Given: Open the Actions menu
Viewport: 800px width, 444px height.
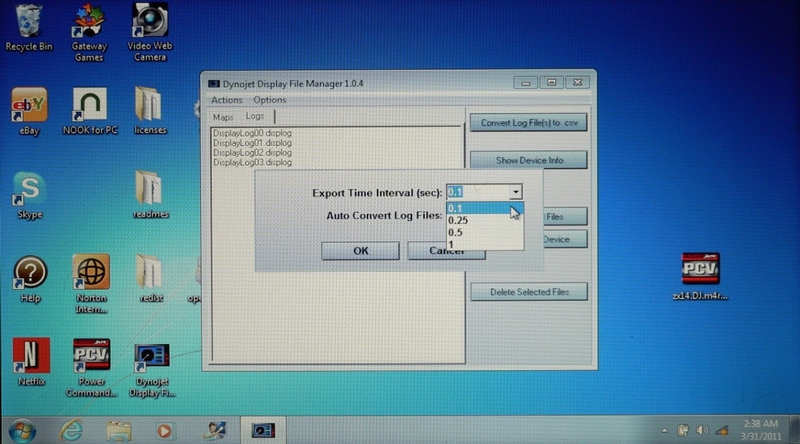Looking at the screenshot, I should [226, 100].
